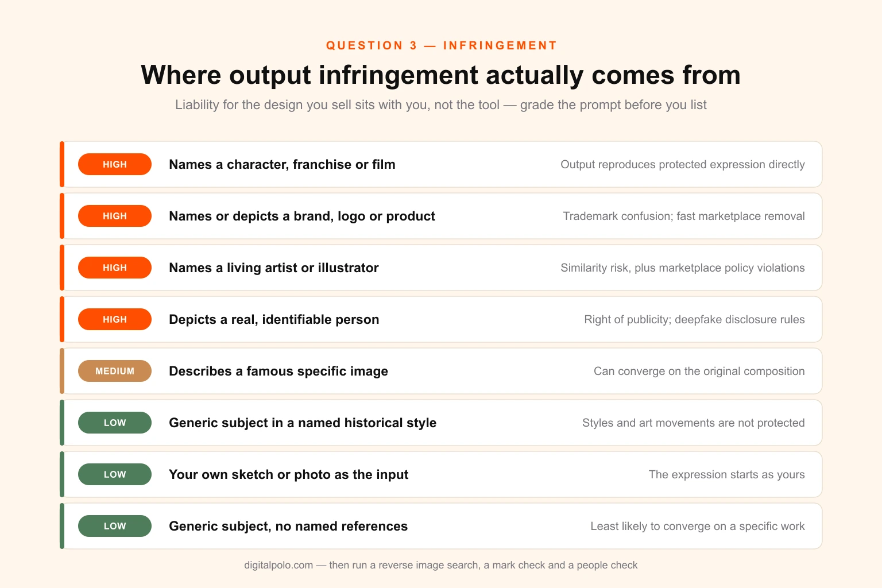Open 'Generic subject in a named historical style'
The width and height of the screenshot is (882, 588).
point(303,423)
